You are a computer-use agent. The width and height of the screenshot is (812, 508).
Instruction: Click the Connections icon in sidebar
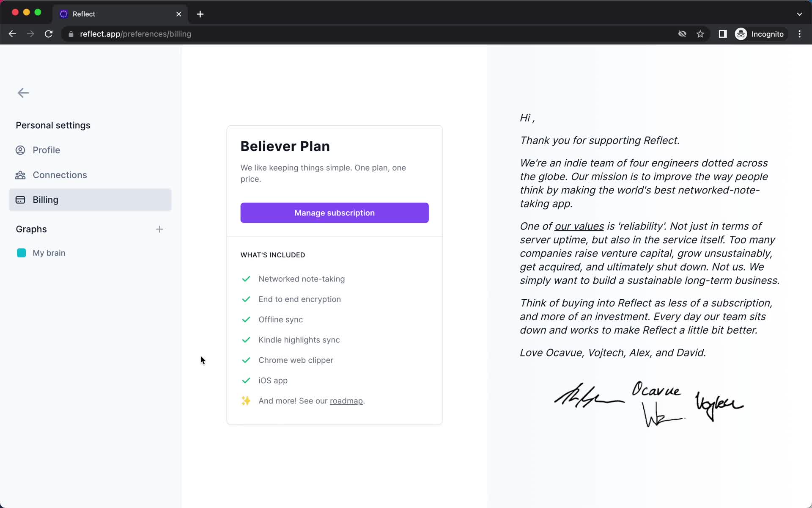pyautogui.click(x=21, y=174)
